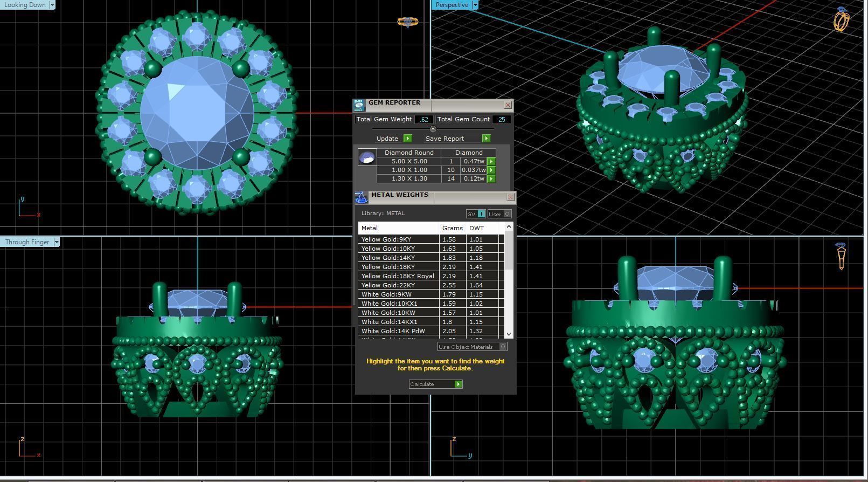Click the ring-on-finger icon in side viewport
Image resolution: width=868 pixels, height=482 pixels.
click(841, 256)
